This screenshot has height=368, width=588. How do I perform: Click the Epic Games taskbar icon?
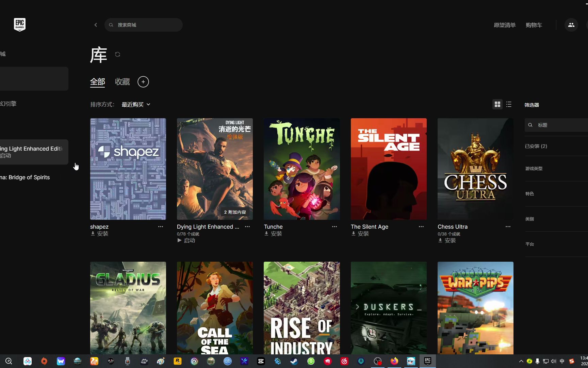(428, 361)
